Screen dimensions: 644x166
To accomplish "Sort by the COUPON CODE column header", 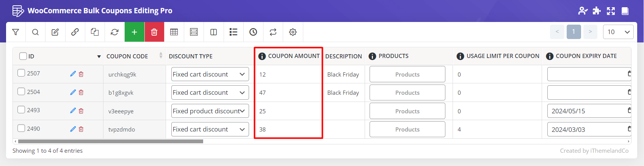I will tap(127, 56).
